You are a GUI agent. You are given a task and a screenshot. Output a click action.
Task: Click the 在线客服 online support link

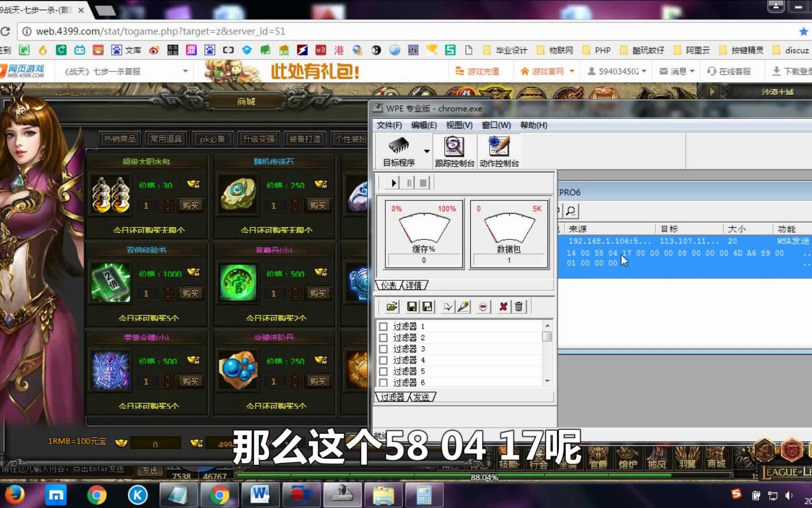(729, 71)
